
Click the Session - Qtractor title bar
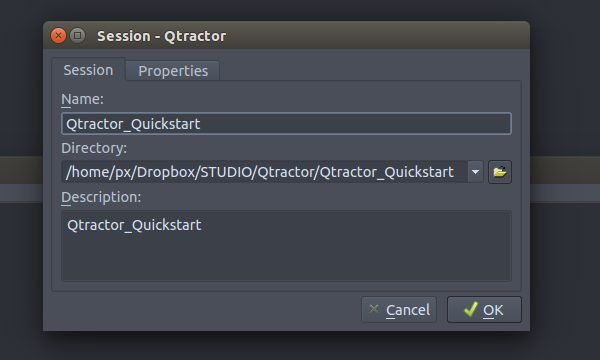(286, 35)
